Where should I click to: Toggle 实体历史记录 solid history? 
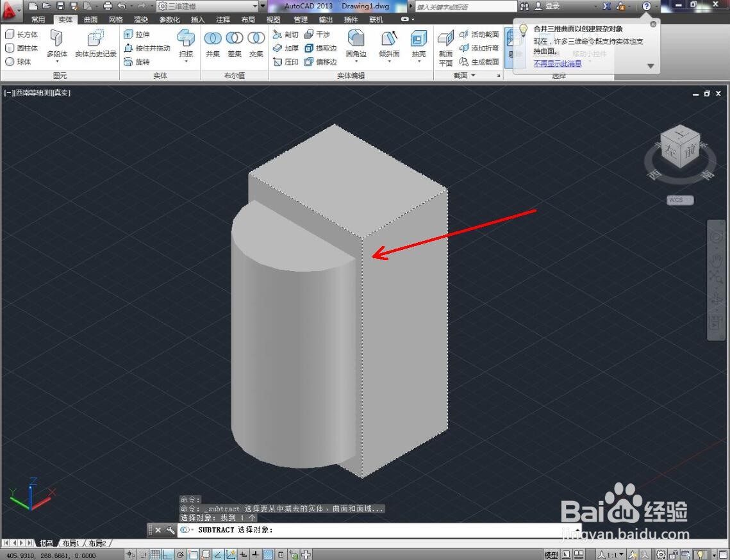tap(95, 43)
